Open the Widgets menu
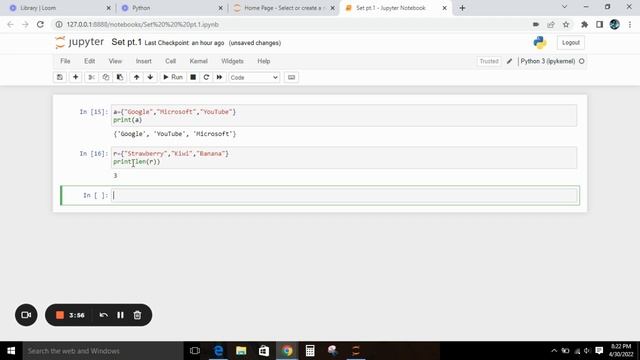640x360 pixels. [x=232, y=61]
